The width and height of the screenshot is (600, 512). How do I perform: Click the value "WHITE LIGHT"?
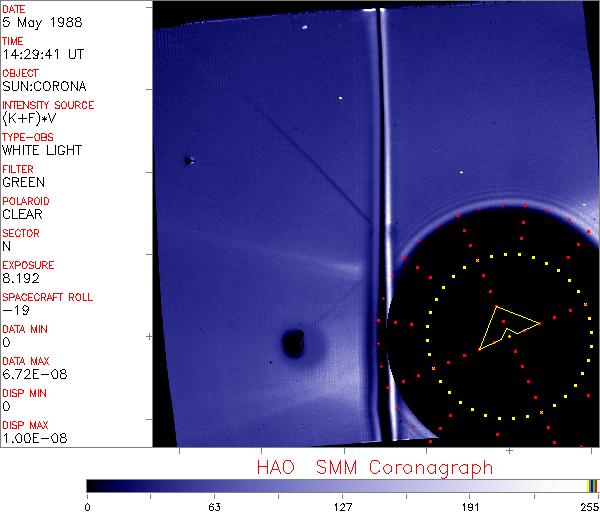[x=42, y=150]
